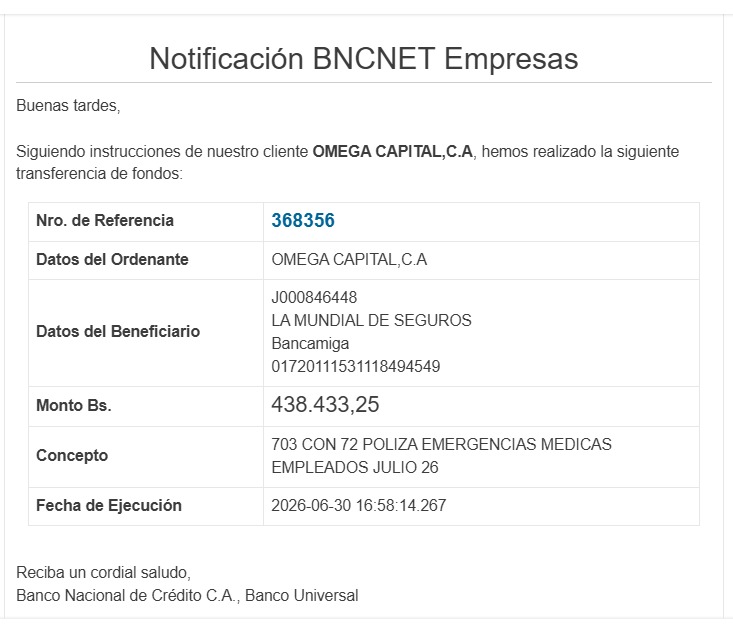Viewport: 733px width, 627px height.
Task: Click LA MUNDIAL DE SEGUROS text
Action: coord(371,320)
